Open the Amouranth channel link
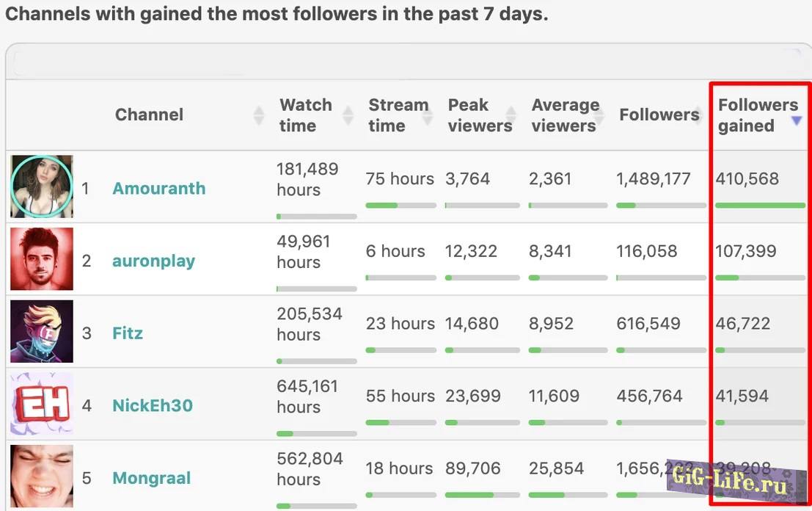This screenshot has height=511, width=812. [158, 189]
